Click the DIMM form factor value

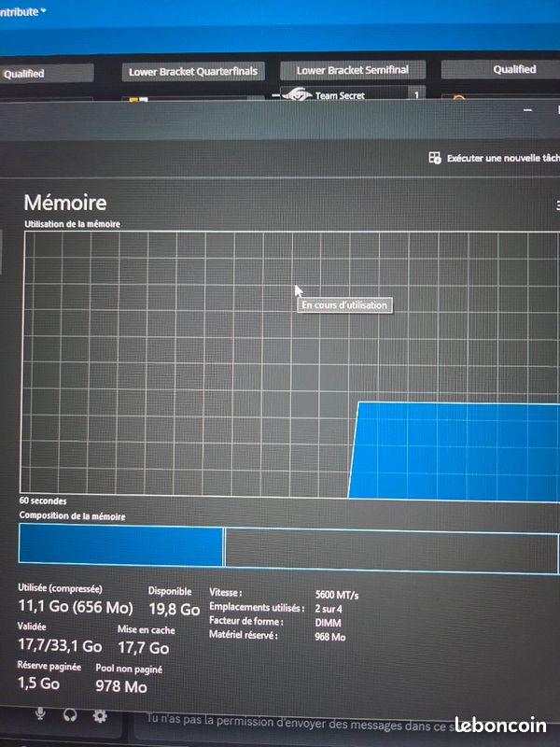pyautogui.click(x=329, y=623)
